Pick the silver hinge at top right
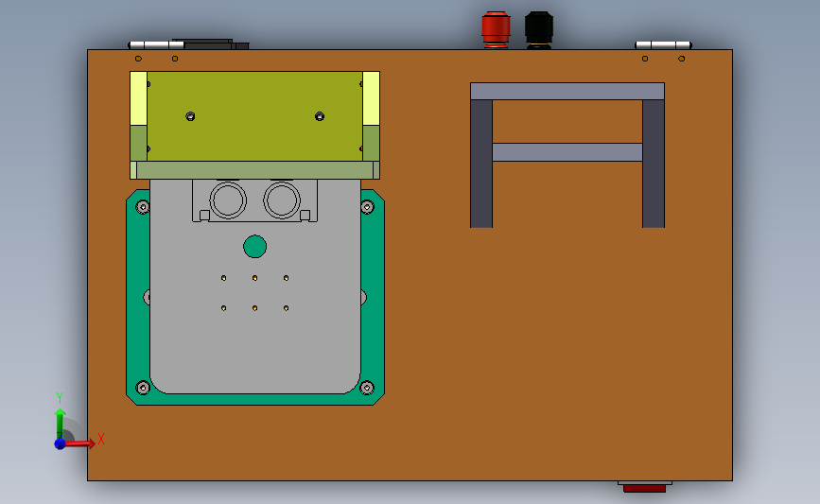820x504 pixels. [x=663, y=45]
